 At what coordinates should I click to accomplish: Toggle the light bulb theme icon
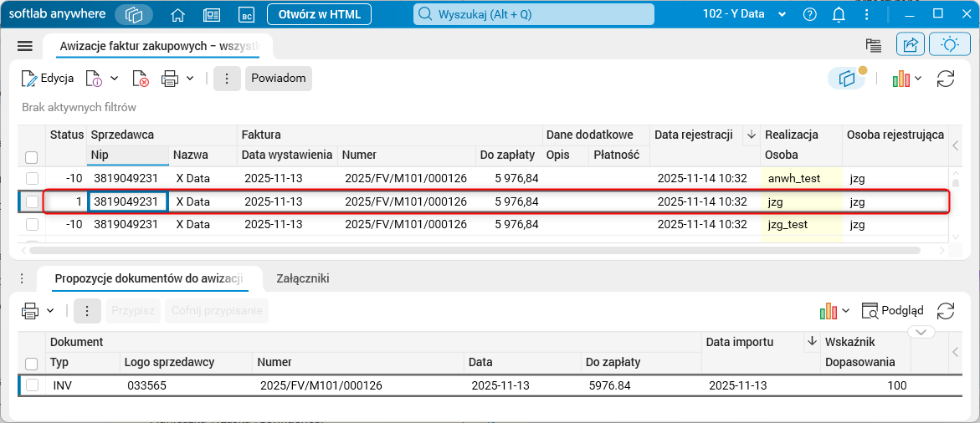pos(949,45)
